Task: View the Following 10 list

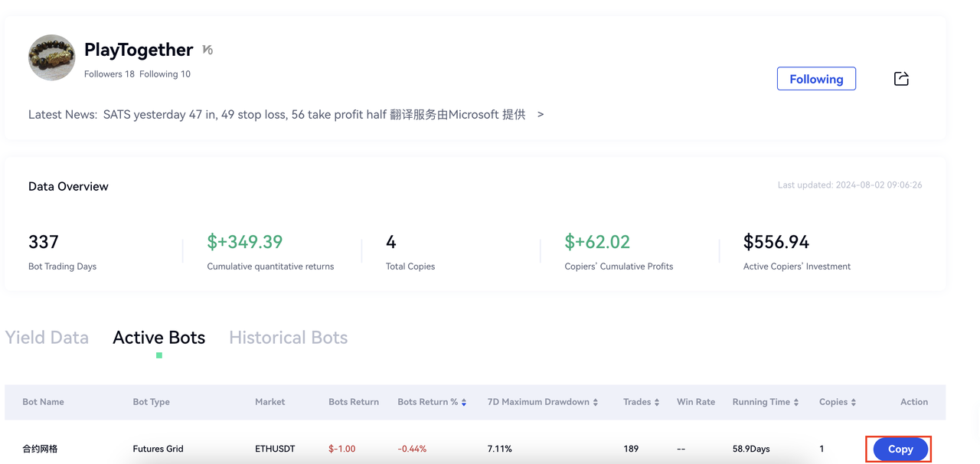Action: (x=165, y=74)
